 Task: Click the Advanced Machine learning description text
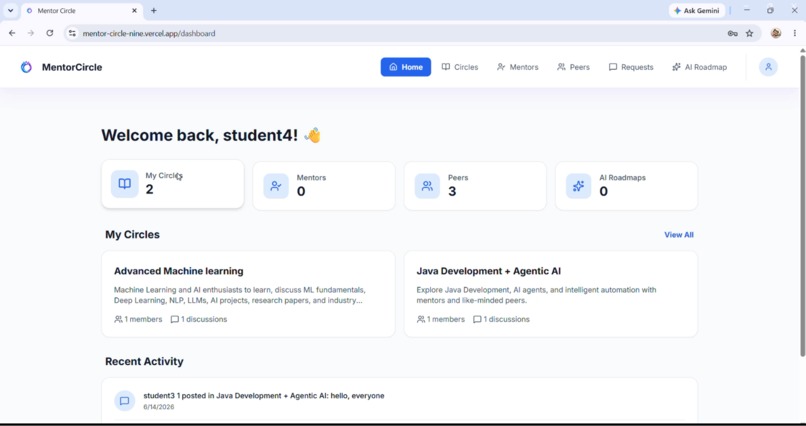[240, 295]
